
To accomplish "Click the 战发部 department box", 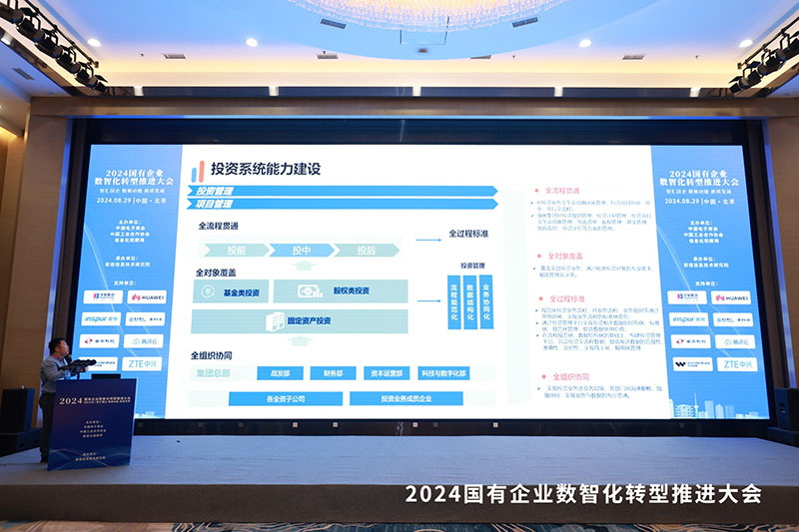I will tap(281, 373).
